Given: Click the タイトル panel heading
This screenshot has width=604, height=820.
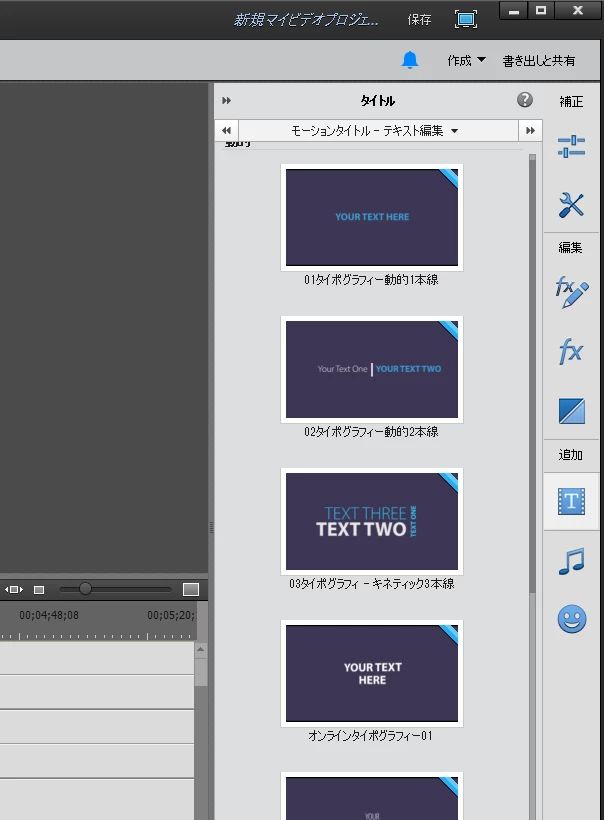Looking at the screenshot, I should pos(378,100).
